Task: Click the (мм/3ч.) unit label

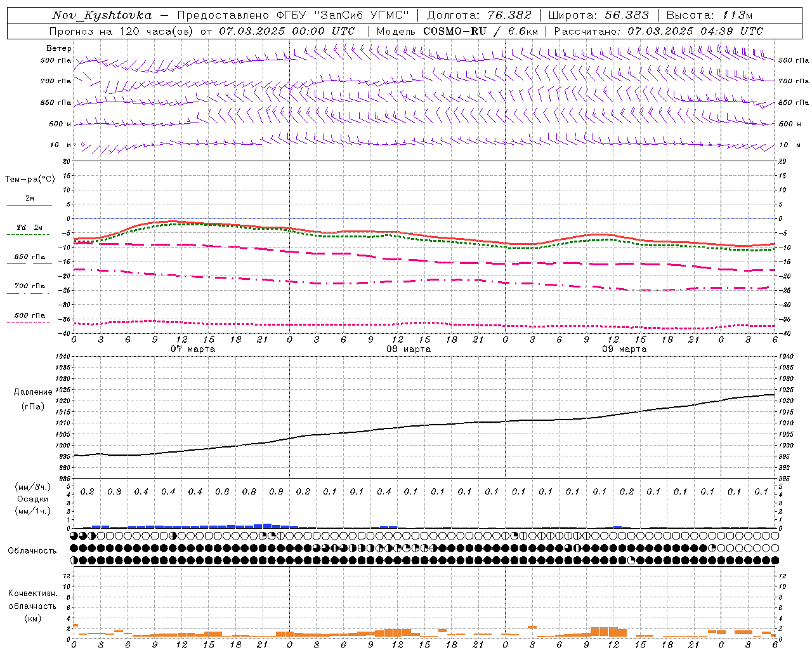Action: click(32, 487)
